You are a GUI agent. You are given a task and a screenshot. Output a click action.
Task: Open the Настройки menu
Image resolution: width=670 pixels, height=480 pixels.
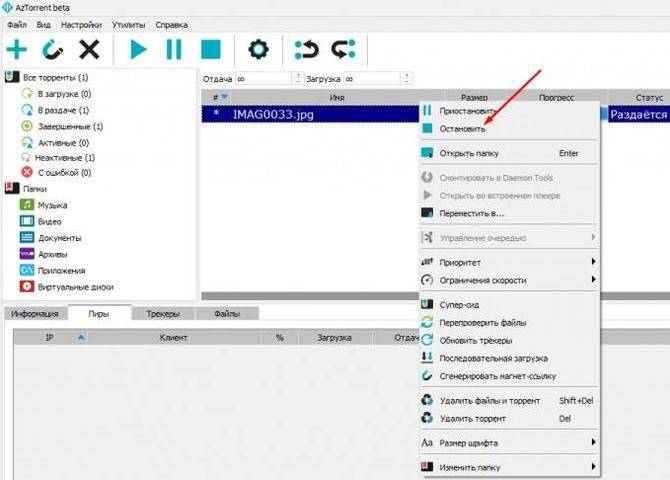(81, 25)
